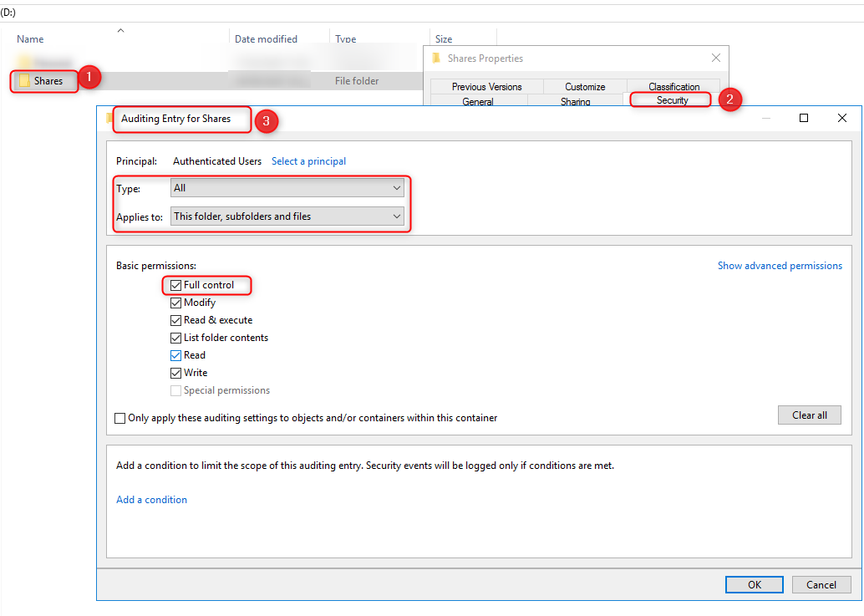Image resolution: width=864 pixels, height=616 pixels.
Task: Select the Shares folder name text
Action: point(48,81)
